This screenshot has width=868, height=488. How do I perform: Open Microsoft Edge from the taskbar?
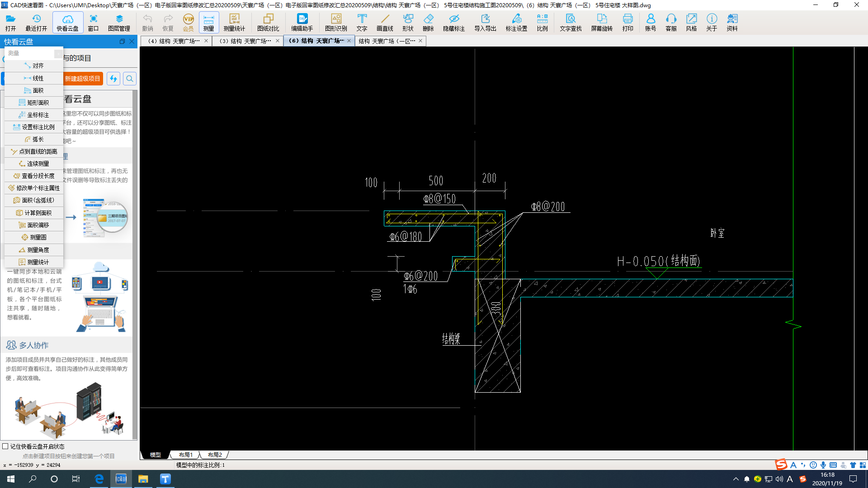coord(99,479)
